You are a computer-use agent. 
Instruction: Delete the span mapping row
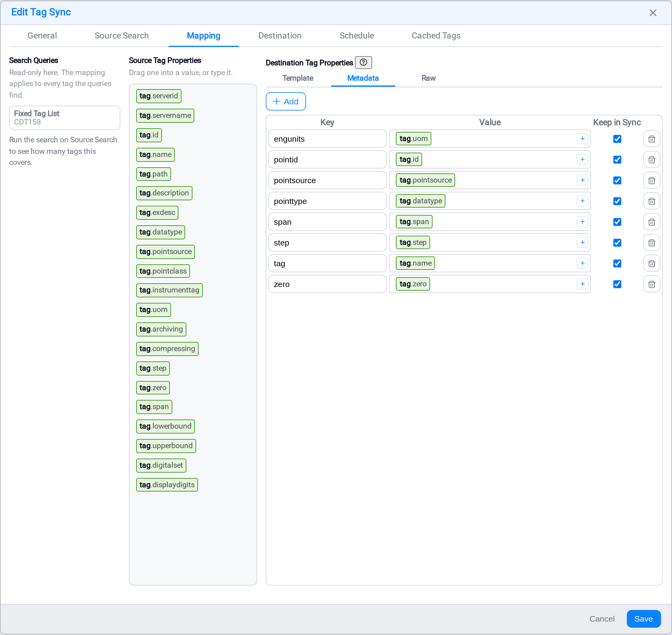point(651,222)
